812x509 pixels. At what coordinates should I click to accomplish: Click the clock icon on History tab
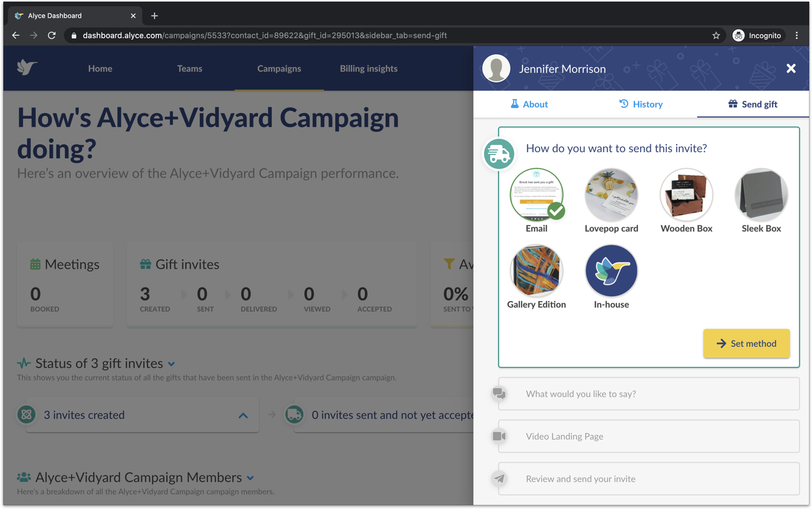pos(623,103)
